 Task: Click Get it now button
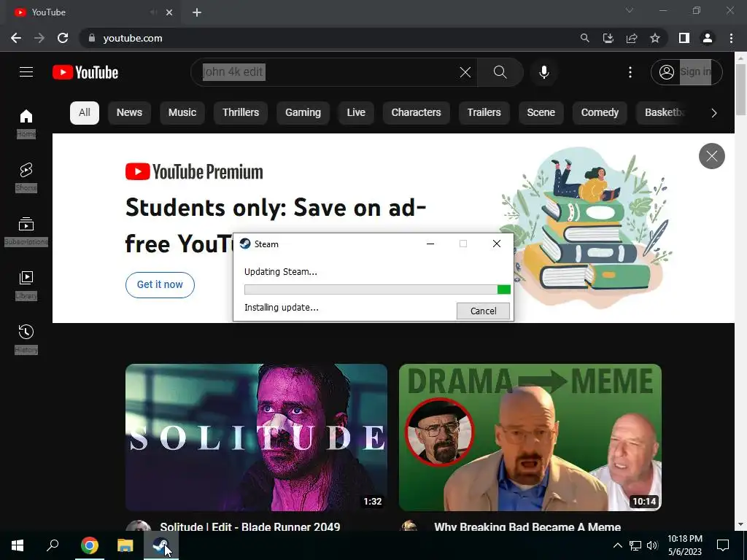point(160,285)
